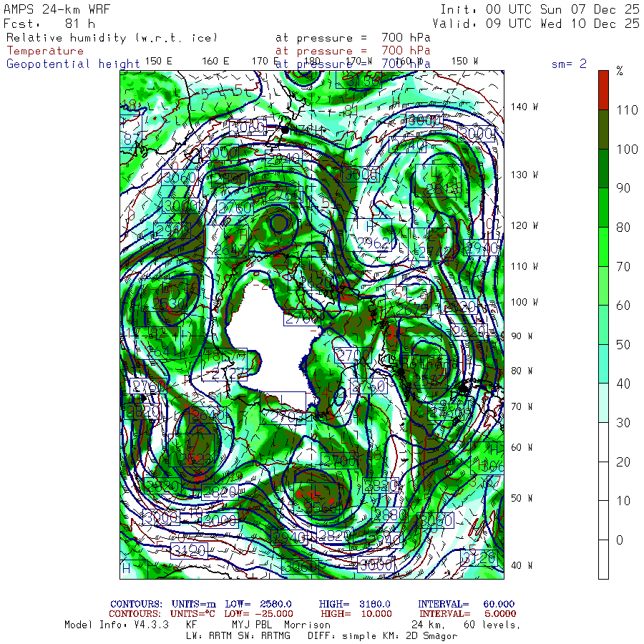This screenshot has width=644, height=644.
Task: Click the blue Geopotential height legend label
Action: tap(73, 64)
